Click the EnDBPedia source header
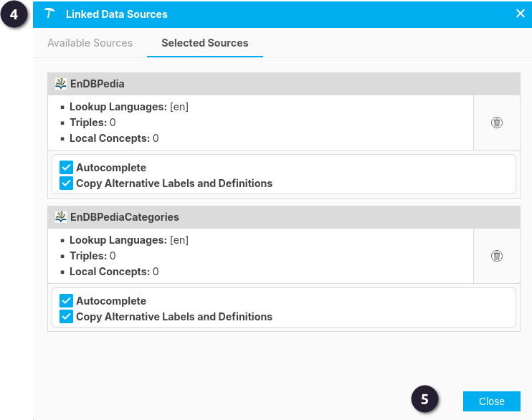 pyautogui.click(x=284, y=84)
